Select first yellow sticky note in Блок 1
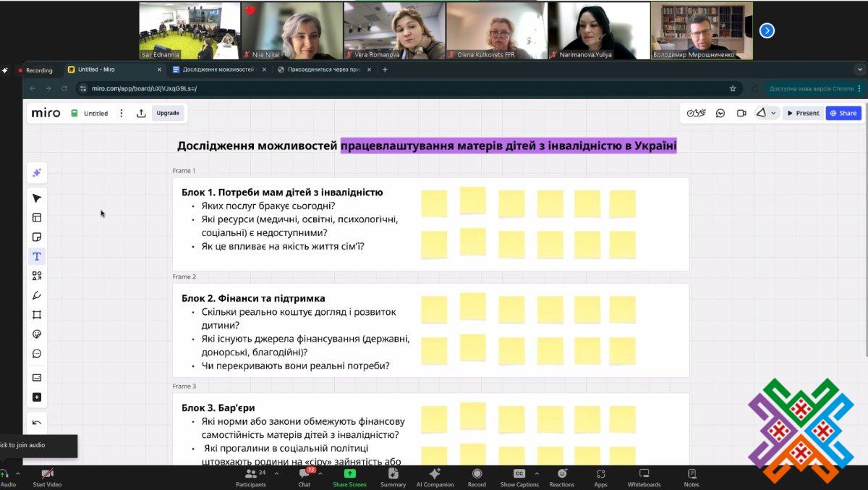This screenshot has height=490, width=868. [434, 203]
